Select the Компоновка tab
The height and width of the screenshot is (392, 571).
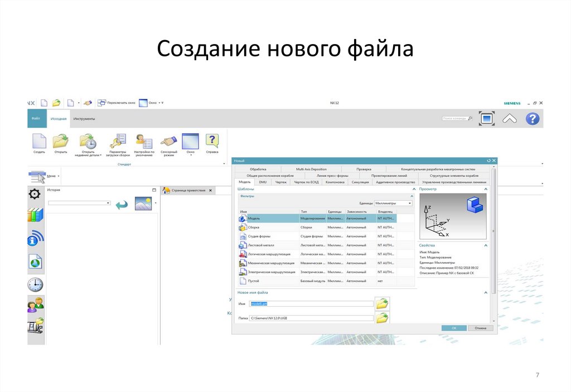335,182
